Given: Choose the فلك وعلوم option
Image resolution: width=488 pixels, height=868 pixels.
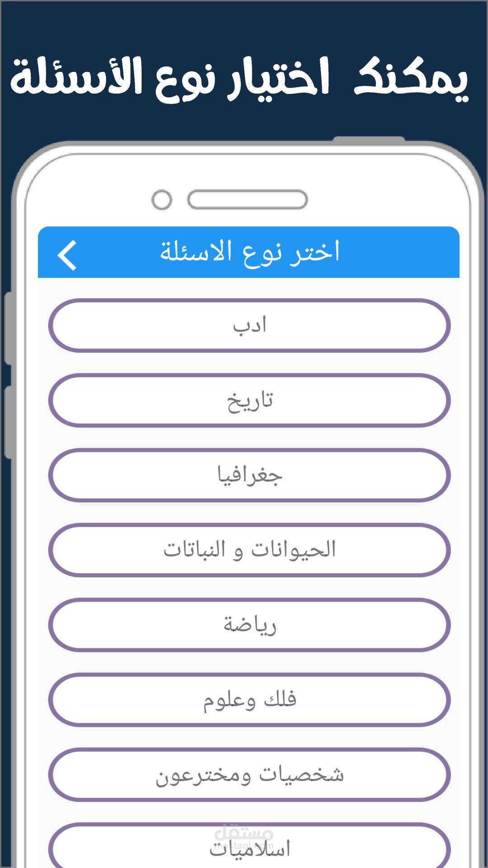Looking at the screenshot, I should [x=249, y=700].
